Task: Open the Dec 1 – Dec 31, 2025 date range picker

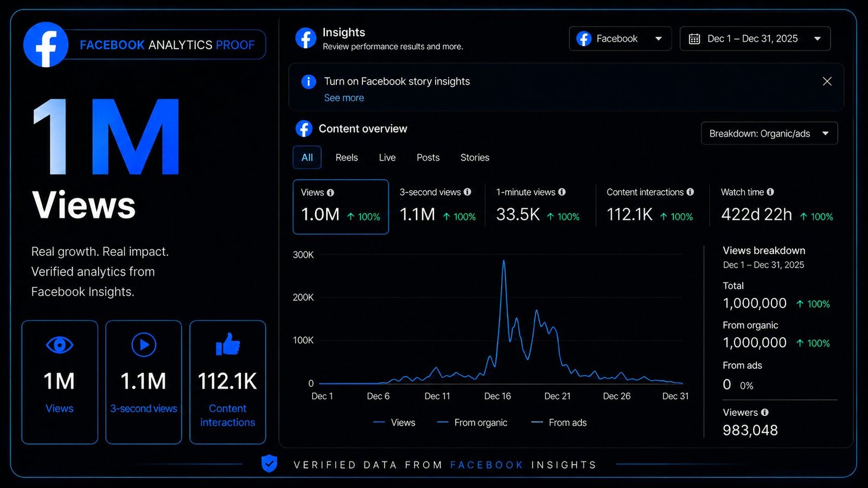Action: coord(755,38)
